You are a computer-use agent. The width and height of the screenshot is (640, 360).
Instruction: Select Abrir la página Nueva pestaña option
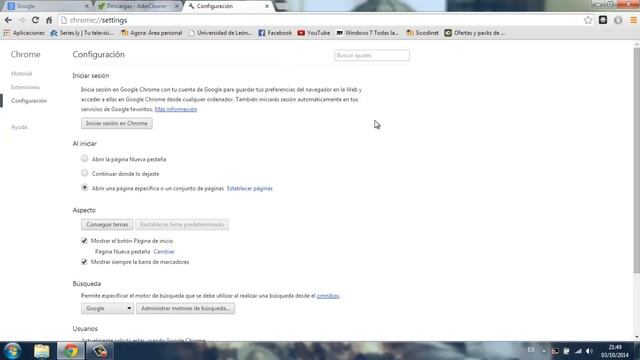[x=84, y=158]
